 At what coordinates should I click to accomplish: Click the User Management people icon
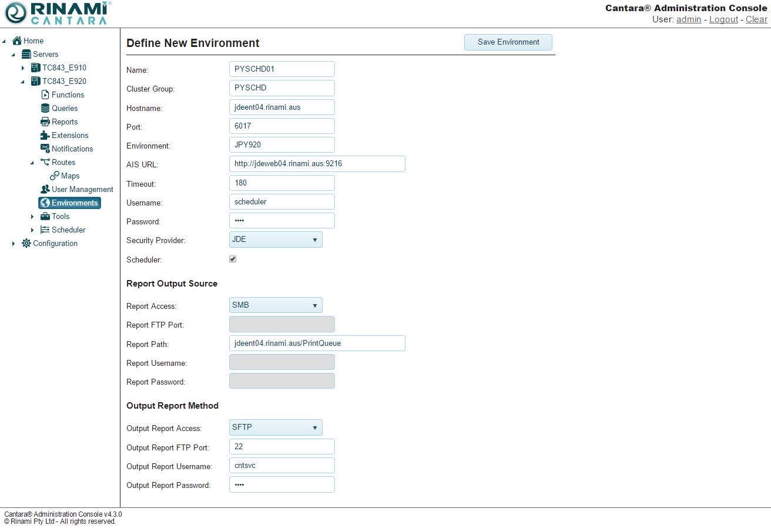(x=45, y=189)
